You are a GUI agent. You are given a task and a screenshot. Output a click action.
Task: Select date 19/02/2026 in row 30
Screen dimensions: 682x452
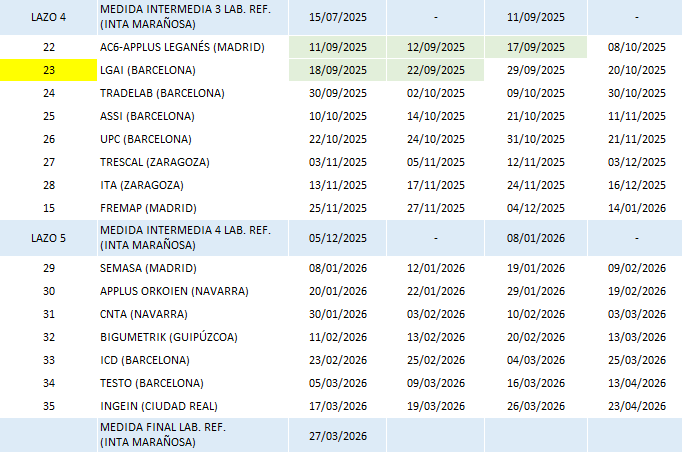636,291
